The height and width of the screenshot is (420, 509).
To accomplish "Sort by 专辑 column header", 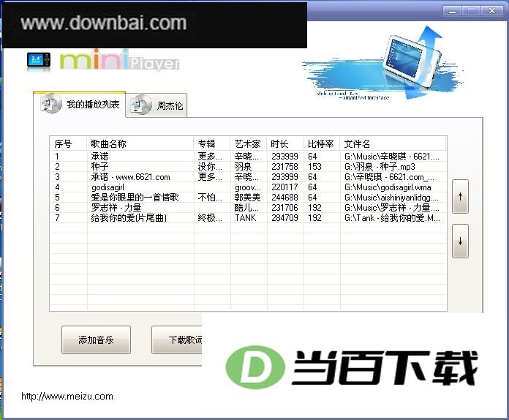I will click(212, 143).
